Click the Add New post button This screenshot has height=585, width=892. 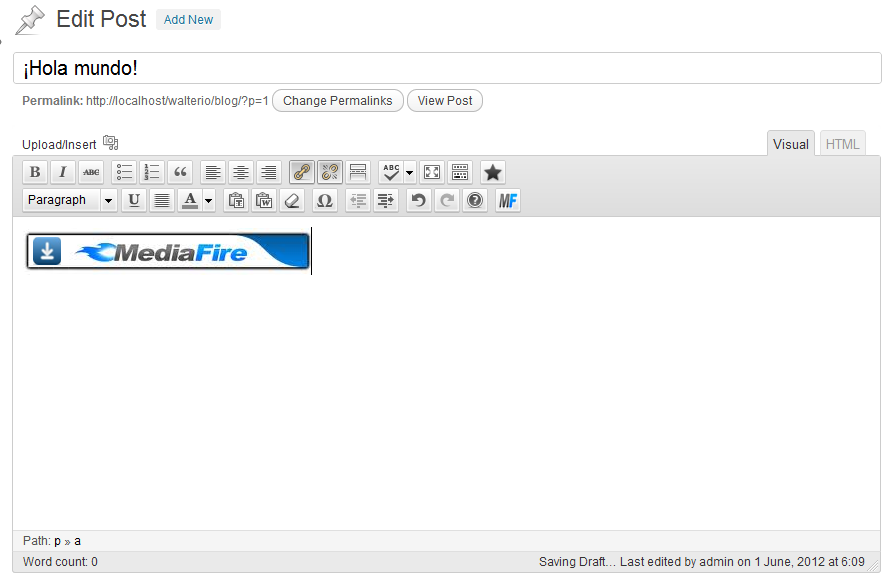click(x=188, y=19)
